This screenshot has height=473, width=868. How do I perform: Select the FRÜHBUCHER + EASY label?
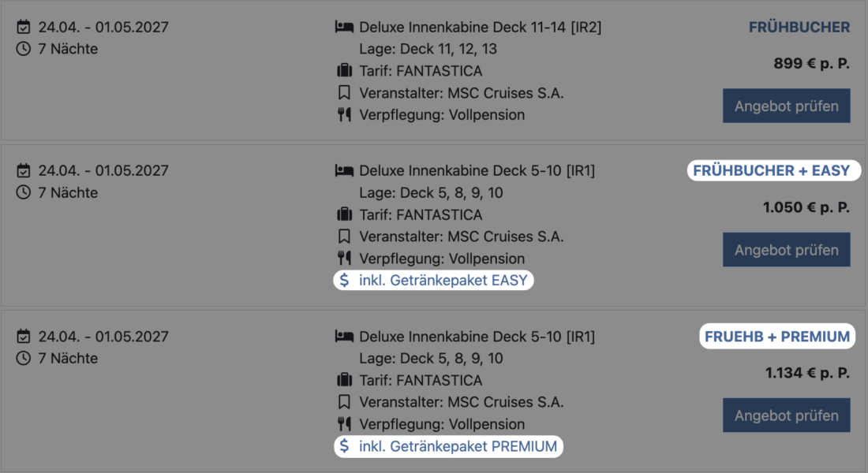[x=771, y=170]
